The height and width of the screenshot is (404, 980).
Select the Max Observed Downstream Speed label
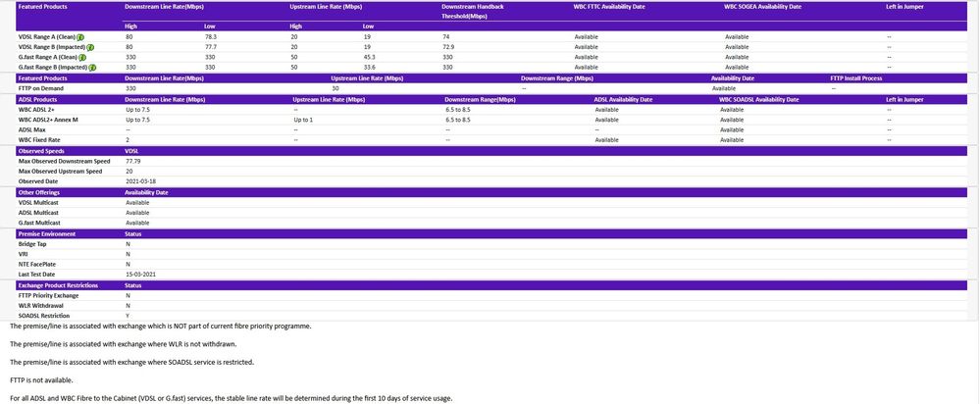(x=64, y=161)
